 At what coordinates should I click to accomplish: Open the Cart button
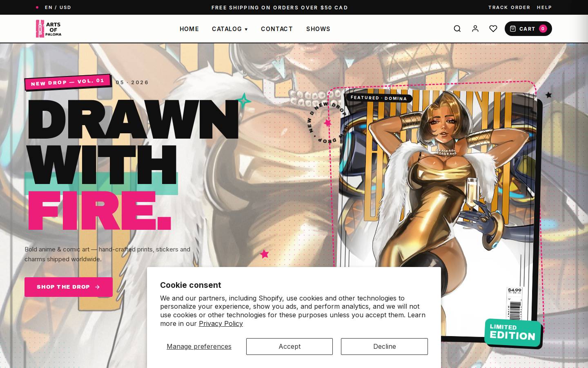click(x=528, y=29)
